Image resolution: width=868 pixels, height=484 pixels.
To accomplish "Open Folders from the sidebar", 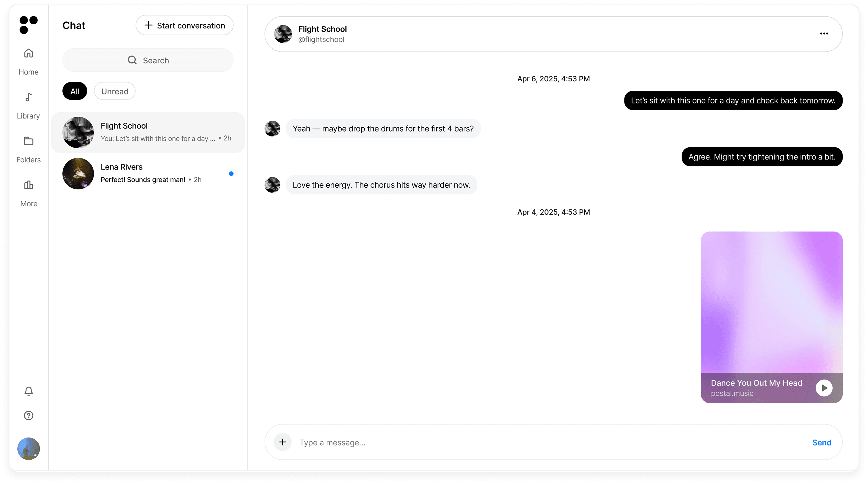I will pos(28,150).
